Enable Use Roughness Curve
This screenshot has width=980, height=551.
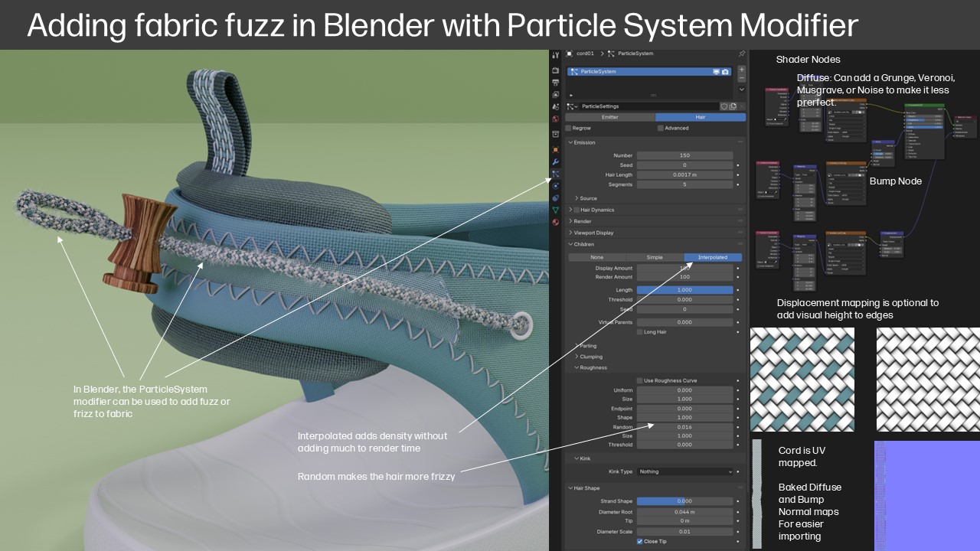pos(639,380)
